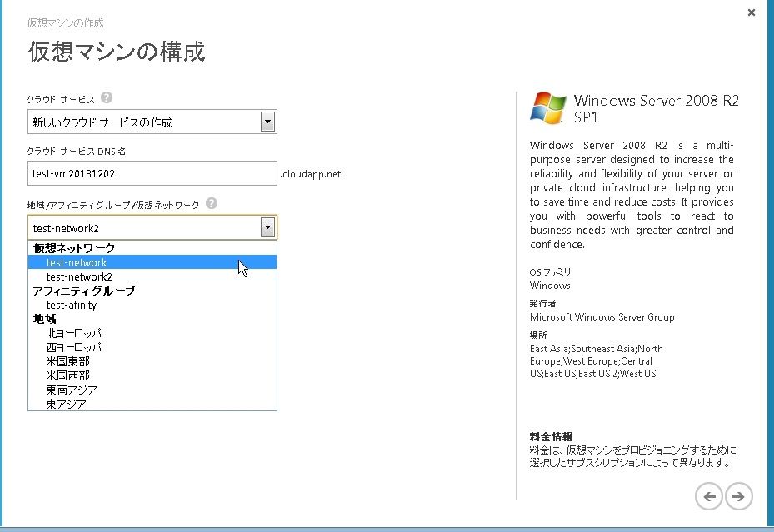Screen dimensions: 774x532
Task: Click the back arrow button
Action: (x=709, y=496)
